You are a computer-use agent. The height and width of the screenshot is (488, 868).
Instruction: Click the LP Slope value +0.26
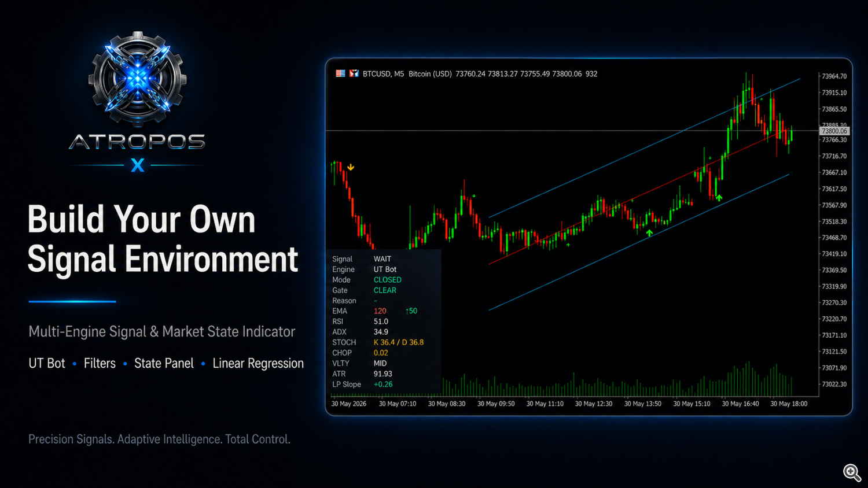(383, 384)
